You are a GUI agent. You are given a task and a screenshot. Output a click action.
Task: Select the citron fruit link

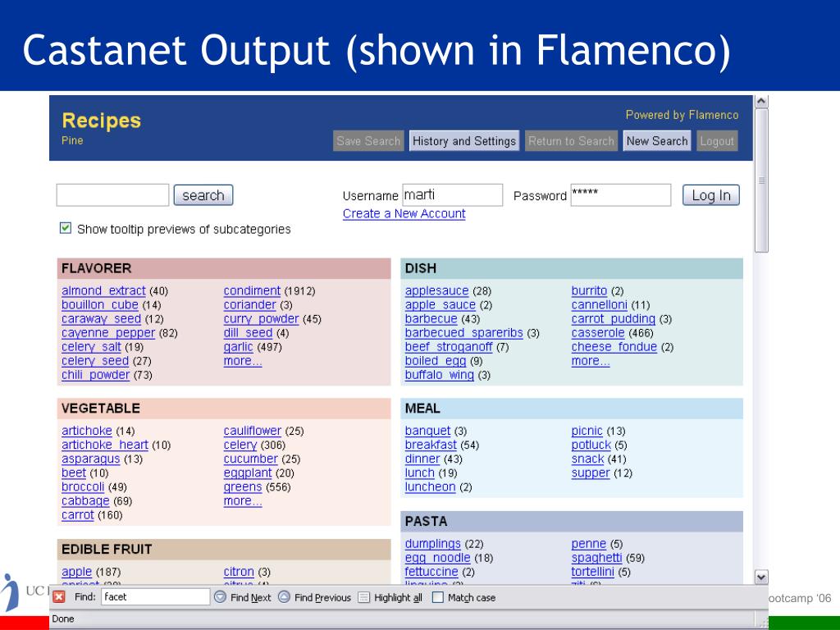(239, 572)
